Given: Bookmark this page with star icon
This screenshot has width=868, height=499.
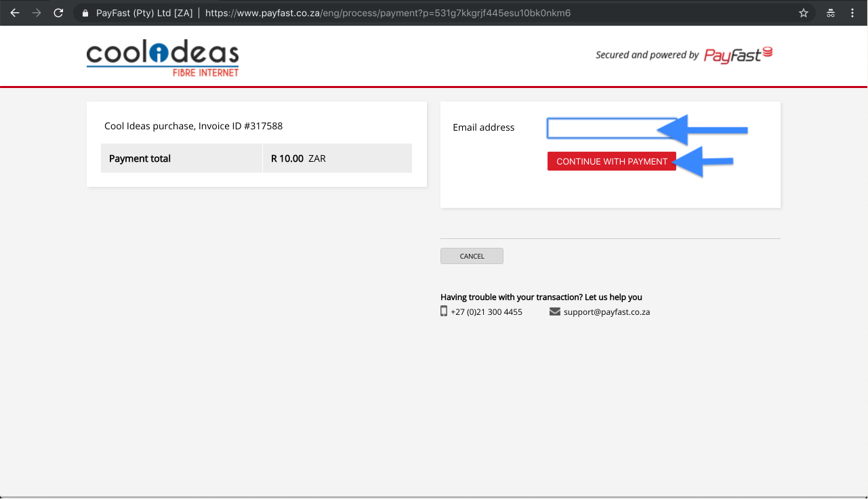Looking at the screenshot, I should [804, 13].
